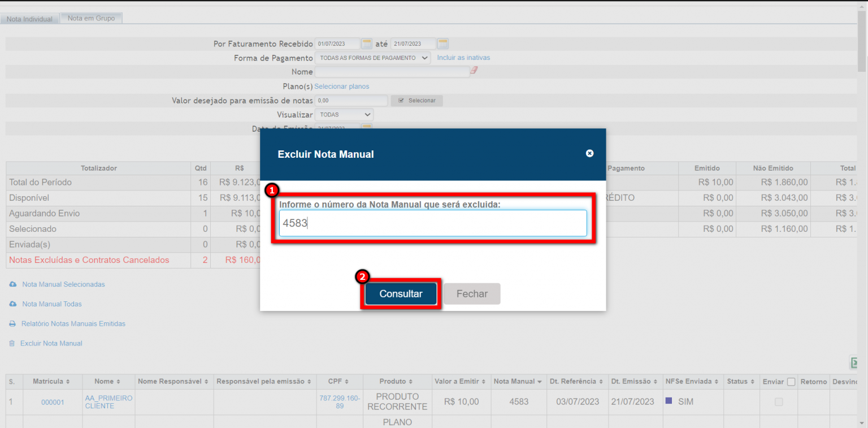Close the Excluir Nota Manual dialog
Screen dimensions: 868x428
pyautogui.click(x=589, y=153)
